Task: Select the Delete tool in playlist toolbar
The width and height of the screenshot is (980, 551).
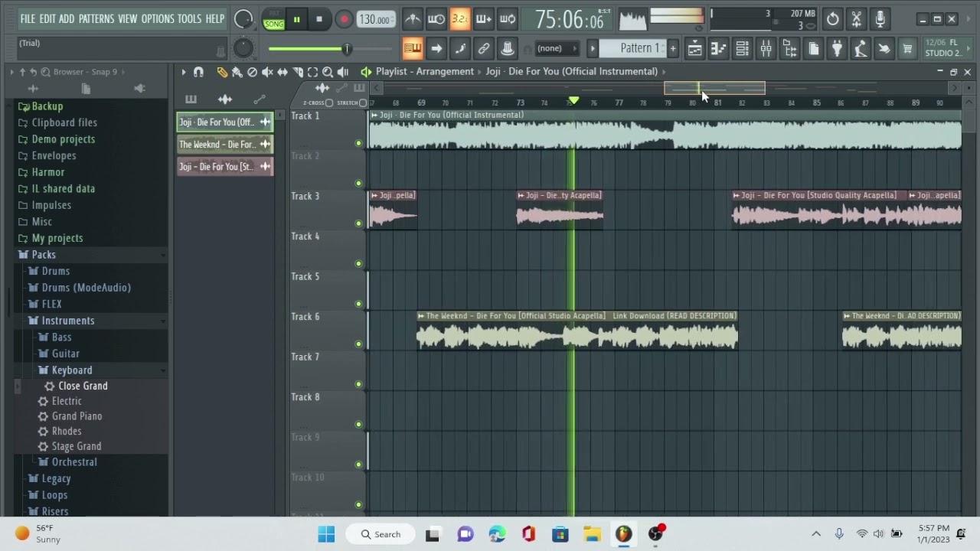Action: coord(252,72)
